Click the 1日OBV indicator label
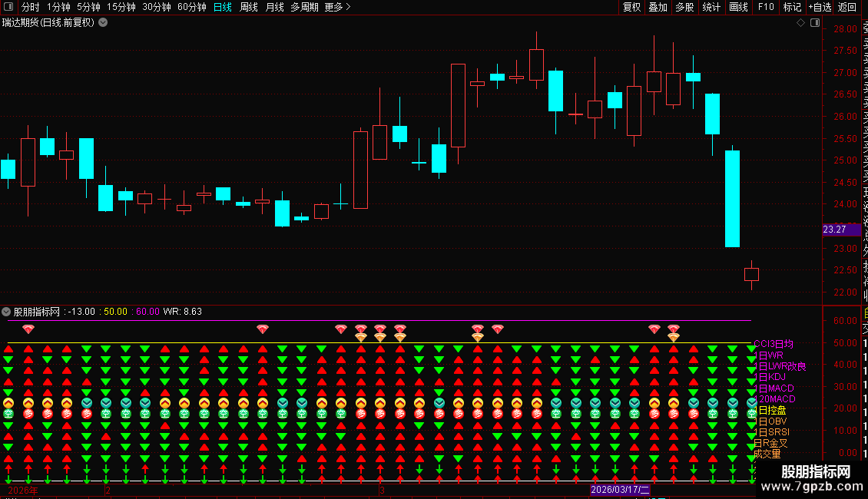 (x=770, y=421)
